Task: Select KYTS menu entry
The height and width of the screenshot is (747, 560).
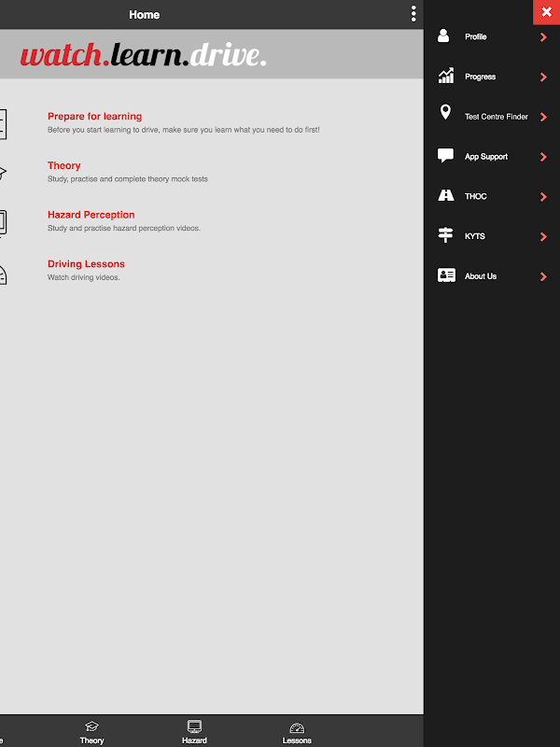Action: [475, 236]
